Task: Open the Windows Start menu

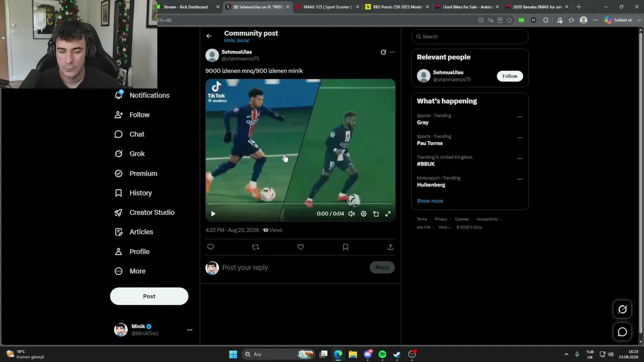Action: point(233,354)
